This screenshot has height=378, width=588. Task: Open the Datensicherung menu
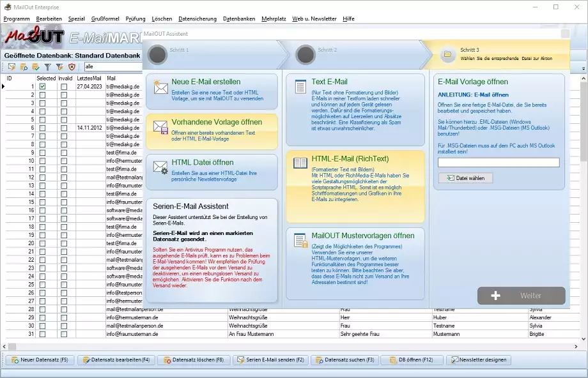tap(197, 19)
